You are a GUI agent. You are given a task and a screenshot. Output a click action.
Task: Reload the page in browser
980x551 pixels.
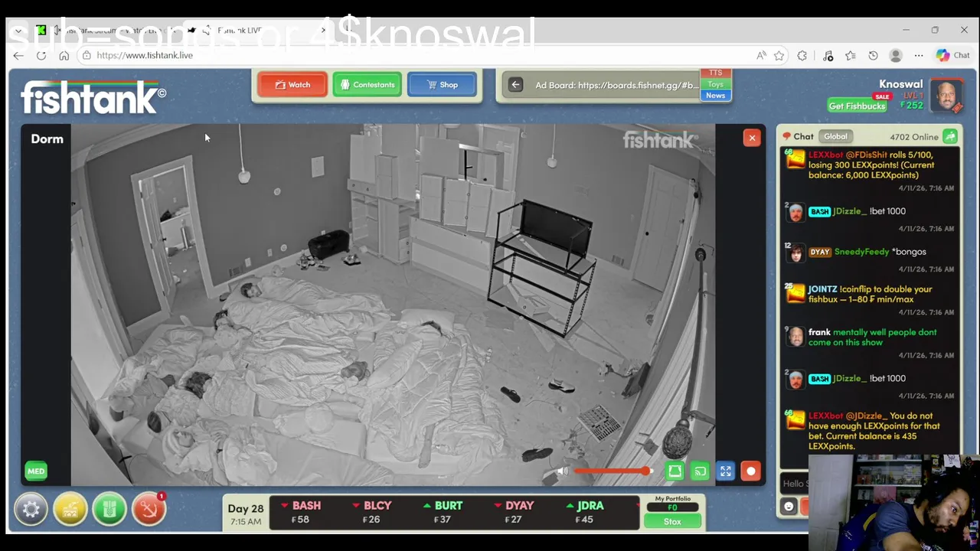(41, 55)
